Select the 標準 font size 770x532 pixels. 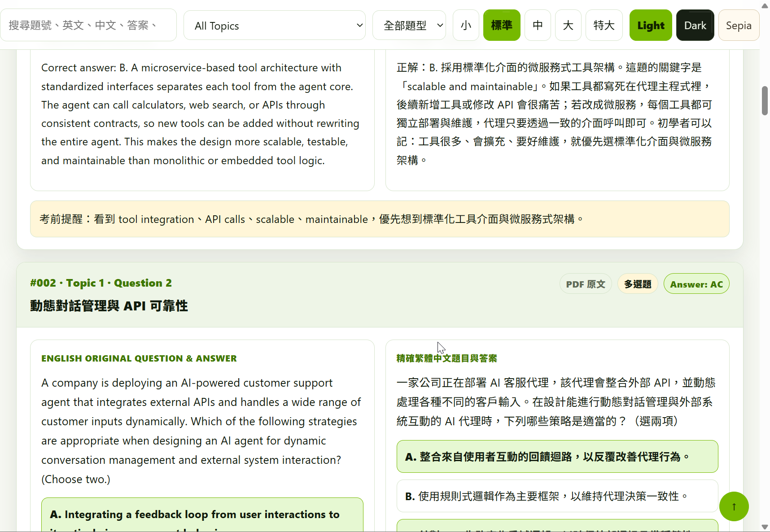[502, 26]
